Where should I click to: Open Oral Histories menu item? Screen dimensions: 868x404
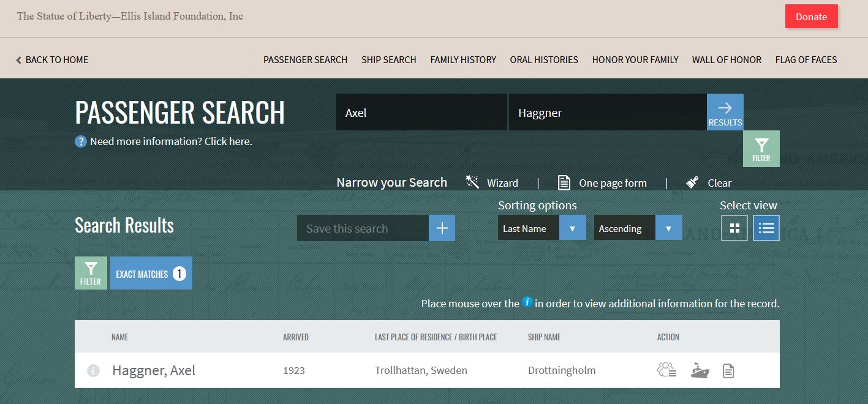point(544,59)
